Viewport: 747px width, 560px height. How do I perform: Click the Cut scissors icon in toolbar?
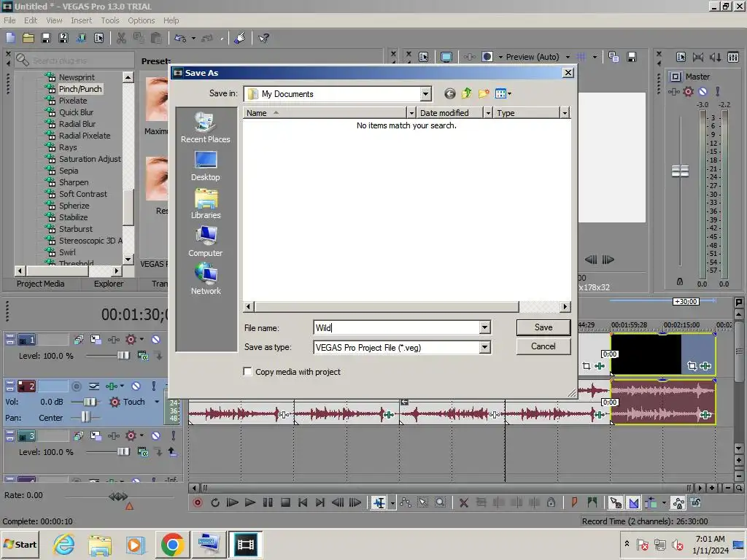tap(122, 38)
